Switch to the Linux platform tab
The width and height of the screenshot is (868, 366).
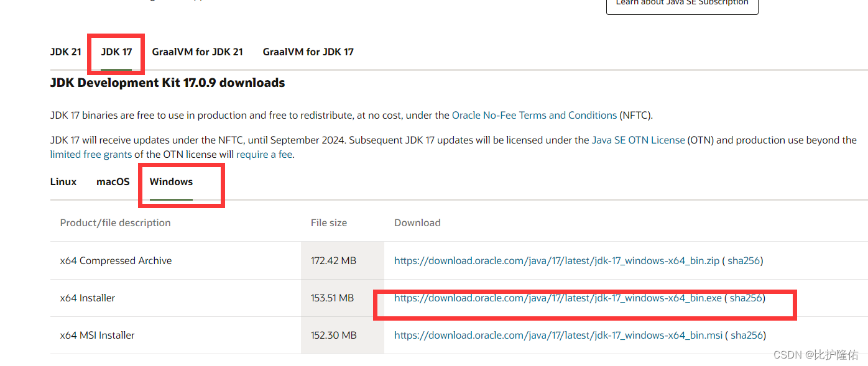pyautogui.click(x=63, y=181)
